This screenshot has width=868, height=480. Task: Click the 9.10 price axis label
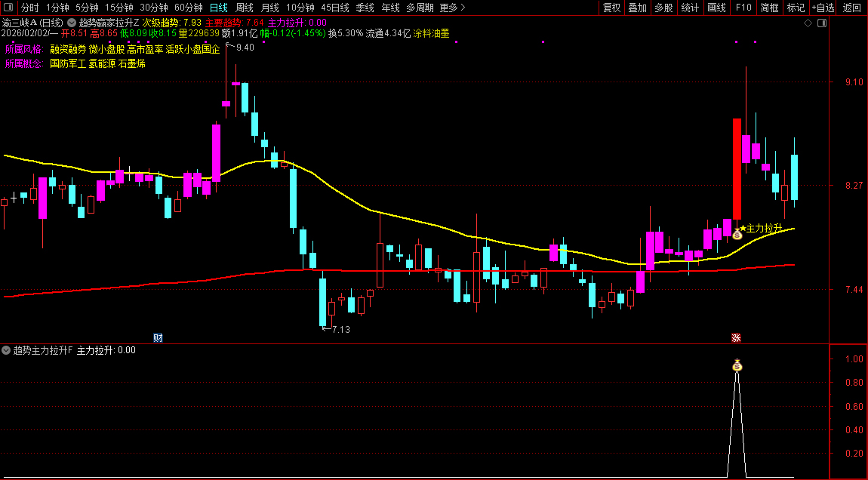[854, 82]
